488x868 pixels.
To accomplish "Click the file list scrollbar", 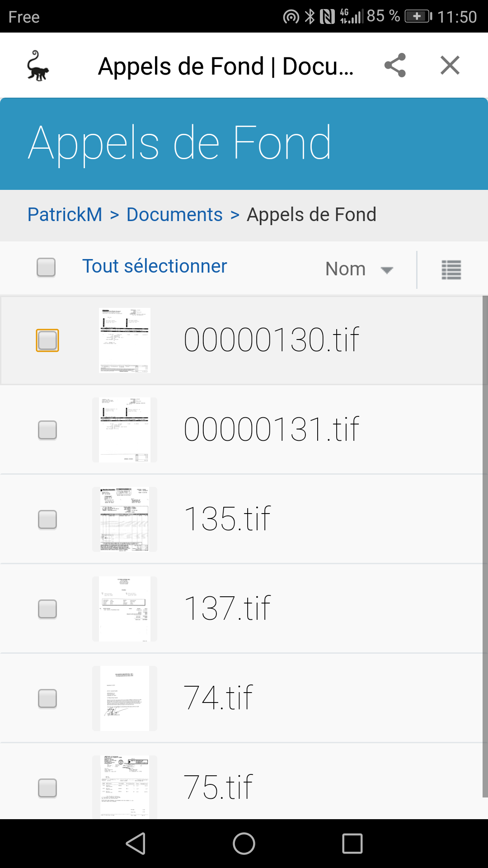I will point(485,547).
